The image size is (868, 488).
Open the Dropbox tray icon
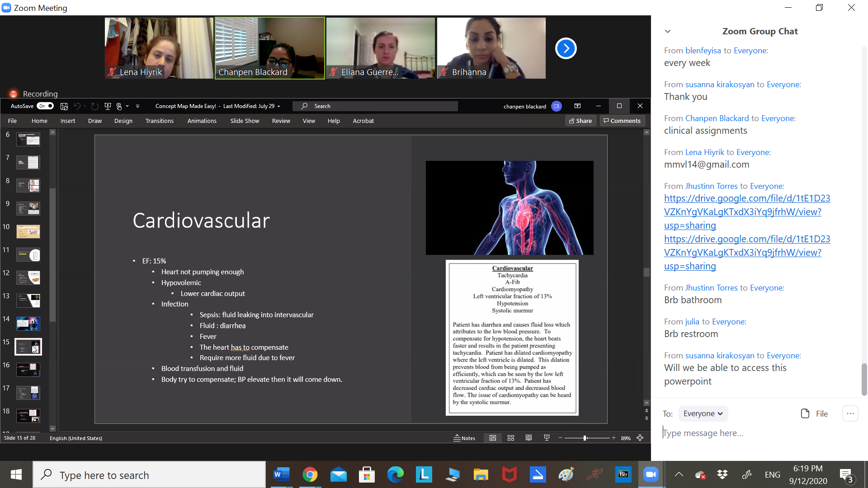click(722, 474)
